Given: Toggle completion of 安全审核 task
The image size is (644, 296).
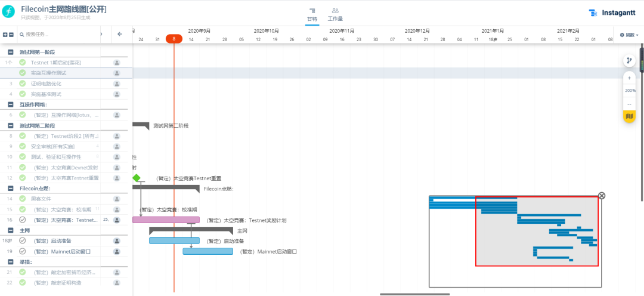Looking at the screenshot, I should pos(23,146).
